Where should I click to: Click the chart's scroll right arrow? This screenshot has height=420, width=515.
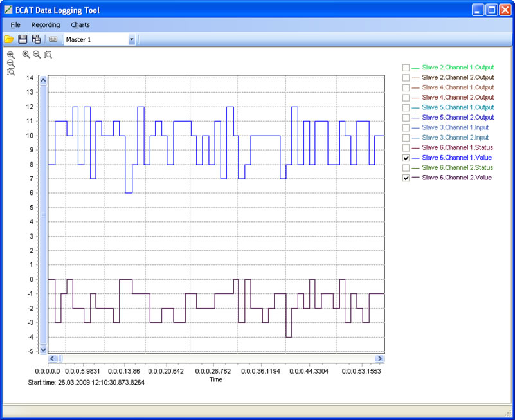pos(379,358)
